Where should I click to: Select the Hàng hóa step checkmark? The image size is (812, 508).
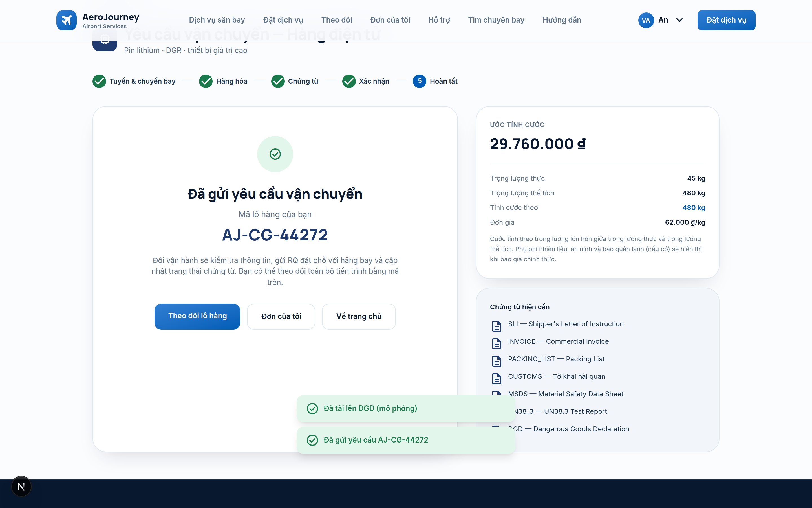point(206,81)
